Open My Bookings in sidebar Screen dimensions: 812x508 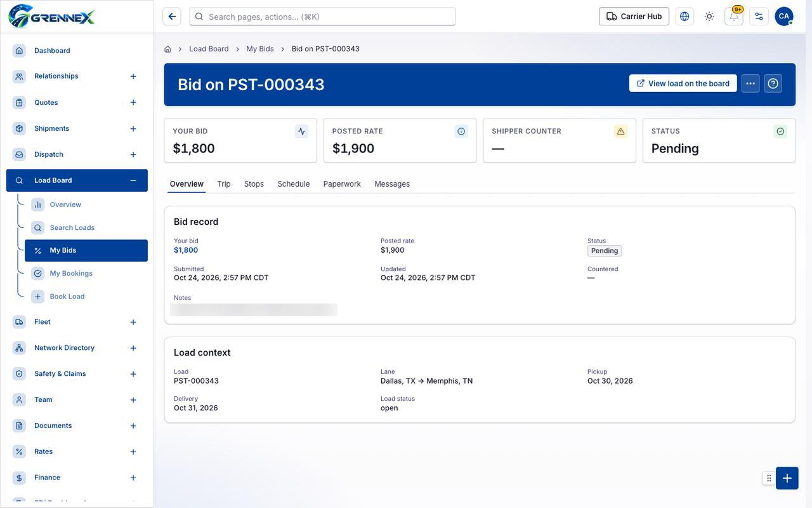86,273
